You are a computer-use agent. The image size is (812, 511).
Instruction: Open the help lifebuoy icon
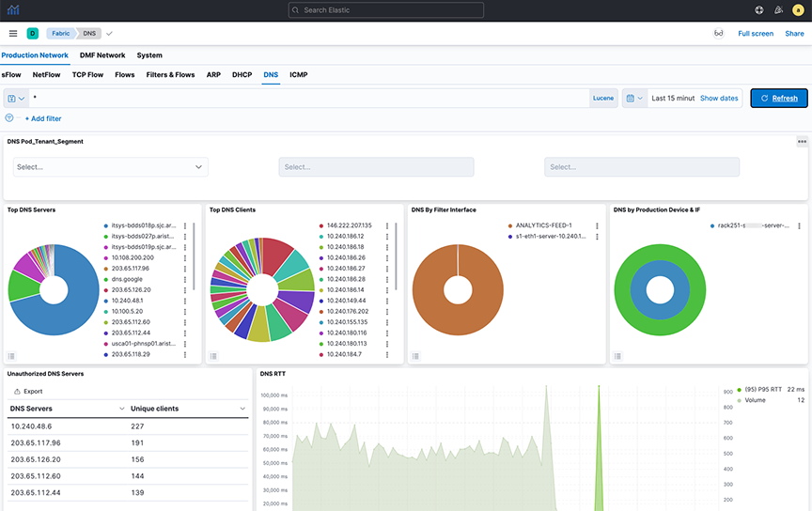758,9
